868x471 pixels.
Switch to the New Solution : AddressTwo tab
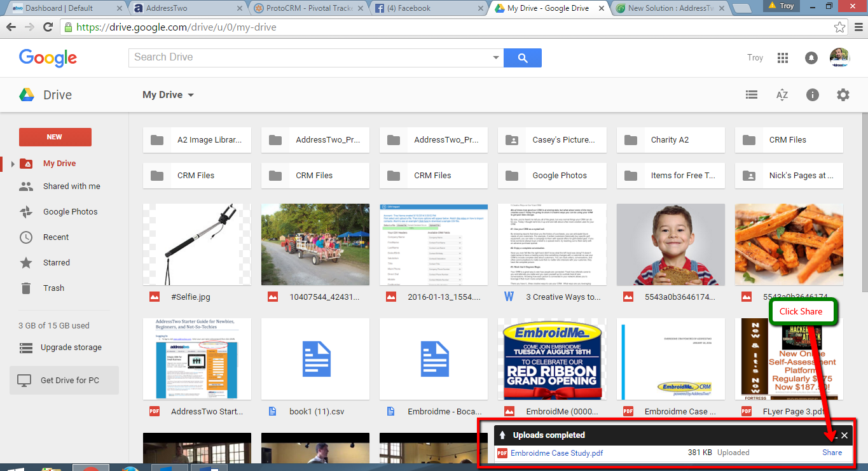671,8
